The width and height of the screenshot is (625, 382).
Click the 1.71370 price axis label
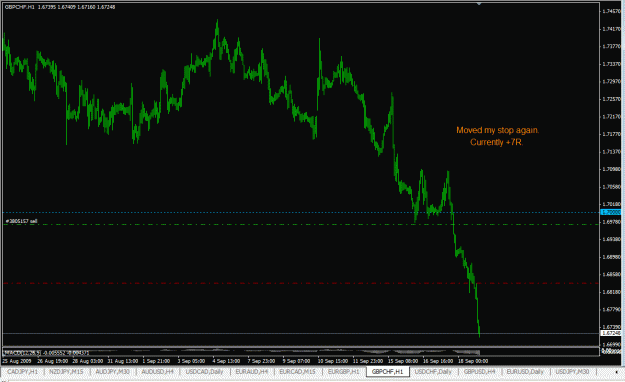tap(611, 152)
